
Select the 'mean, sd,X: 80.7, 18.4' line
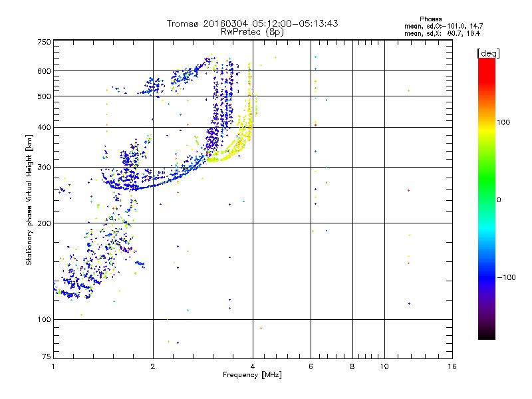point(442,33)
